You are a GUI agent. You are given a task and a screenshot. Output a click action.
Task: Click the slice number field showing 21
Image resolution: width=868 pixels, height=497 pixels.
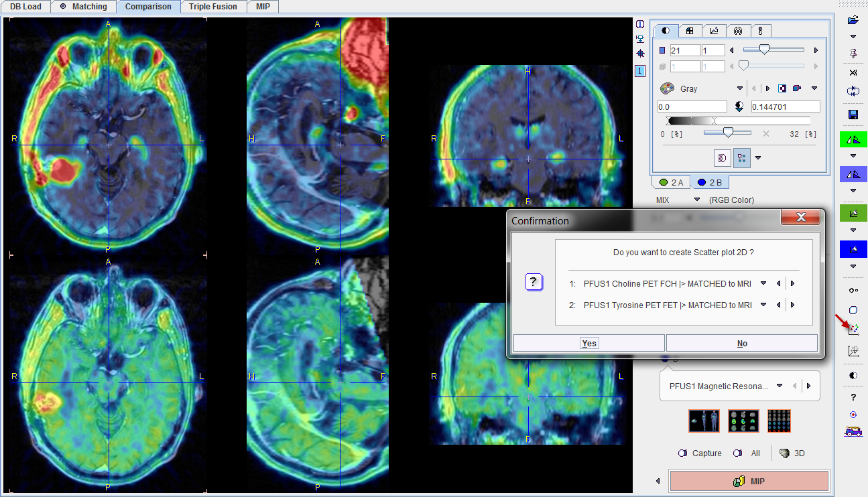(x=685, y=50)
